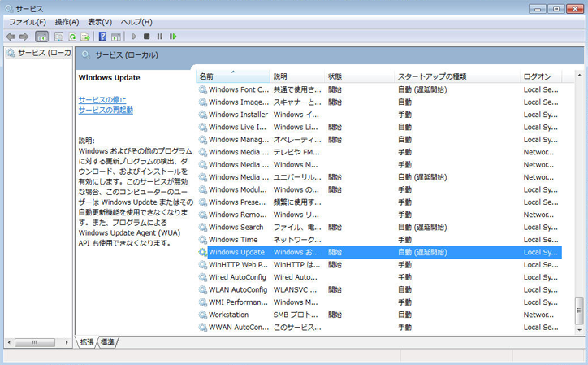Select the Windows Modul... service name
The width and height of the screenshot is (588, 365).
pyautogui.click(x=238, y=189)
